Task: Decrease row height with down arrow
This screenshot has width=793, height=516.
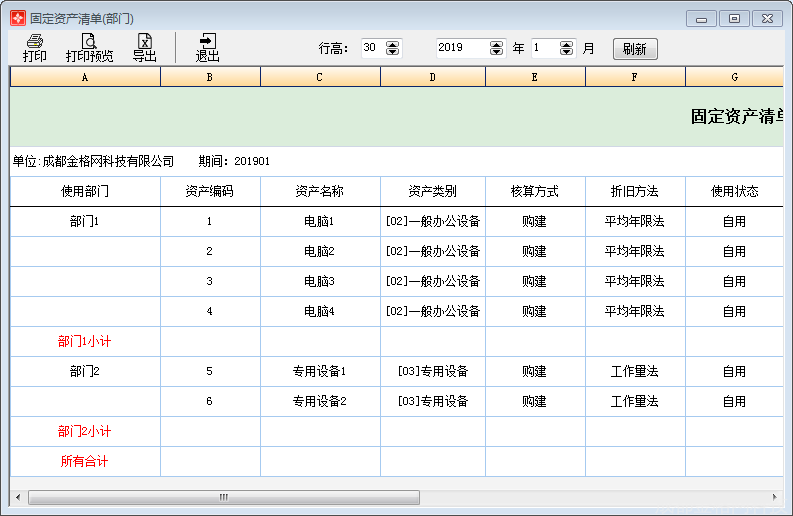Action: tap(392, 52)
